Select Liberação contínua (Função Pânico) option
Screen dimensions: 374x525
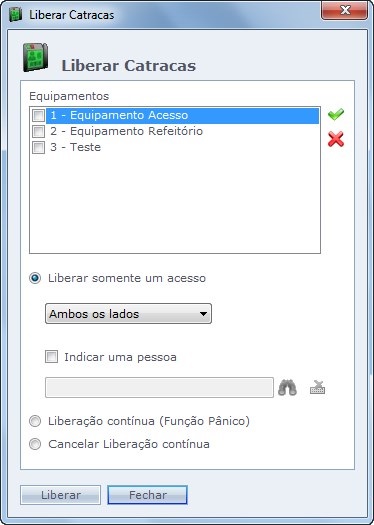35,421
